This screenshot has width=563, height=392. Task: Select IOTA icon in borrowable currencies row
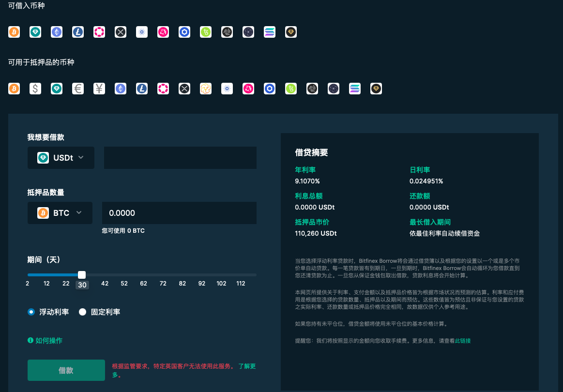pyautogui.click(x=227, y=32)
